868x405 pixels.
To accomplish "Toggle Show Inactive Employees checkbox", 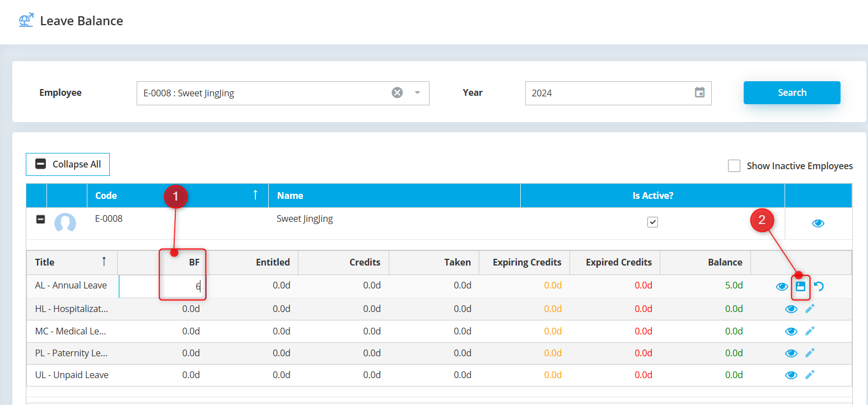I will pyautogui.click(x=734, y=166).
